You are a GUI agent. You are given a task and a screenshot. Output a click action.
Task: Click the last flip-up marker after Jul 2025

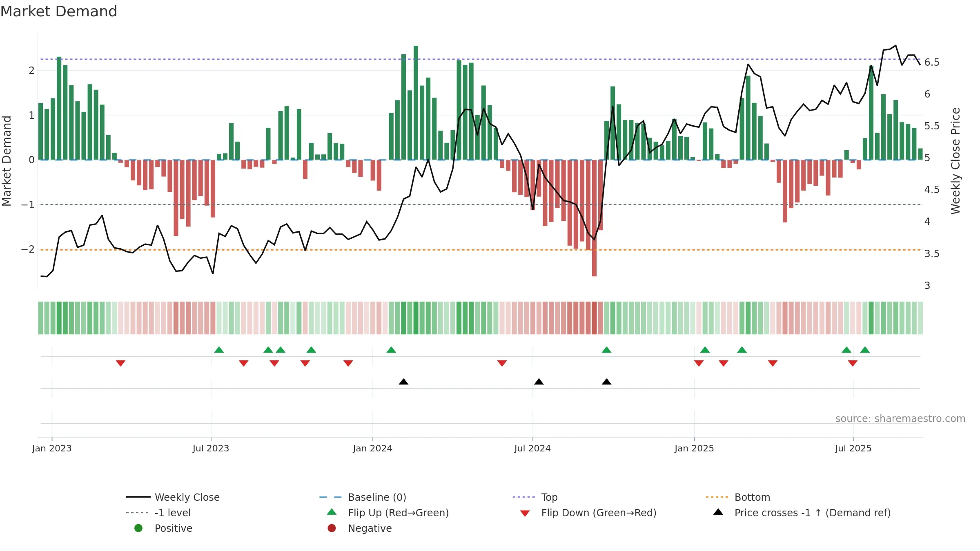865,350
